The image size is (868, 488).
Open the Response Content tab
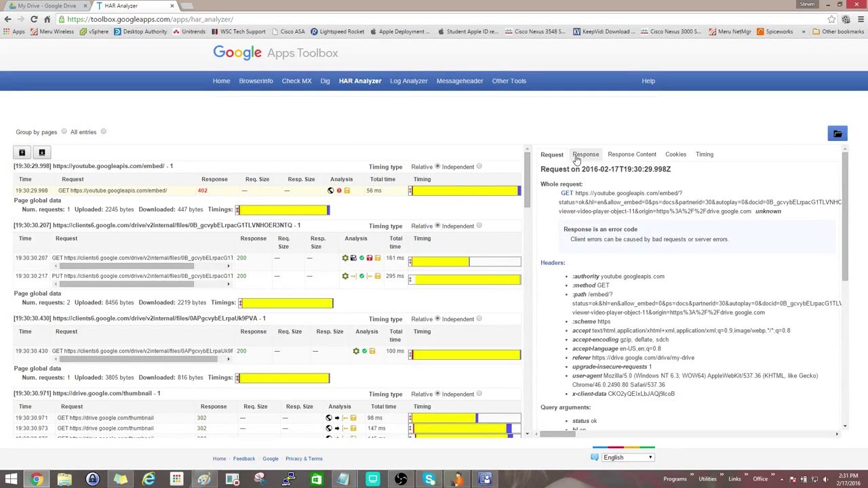pos(632,155)
